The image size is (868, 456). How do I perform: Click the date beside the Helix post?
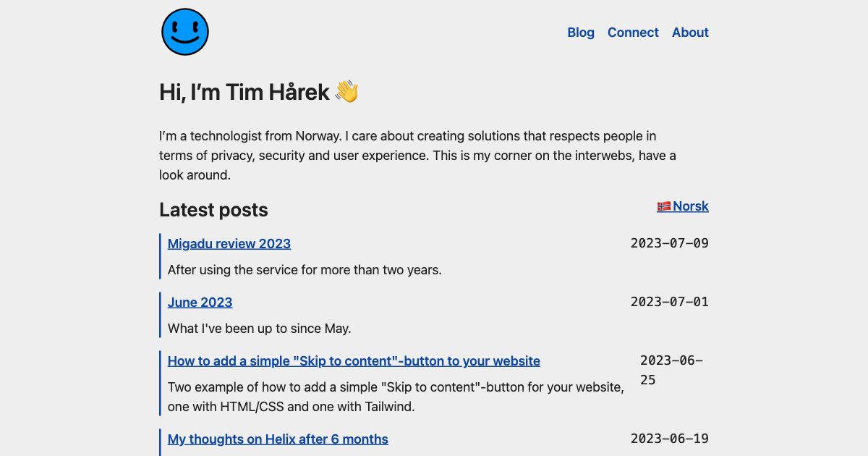(669, 439)
